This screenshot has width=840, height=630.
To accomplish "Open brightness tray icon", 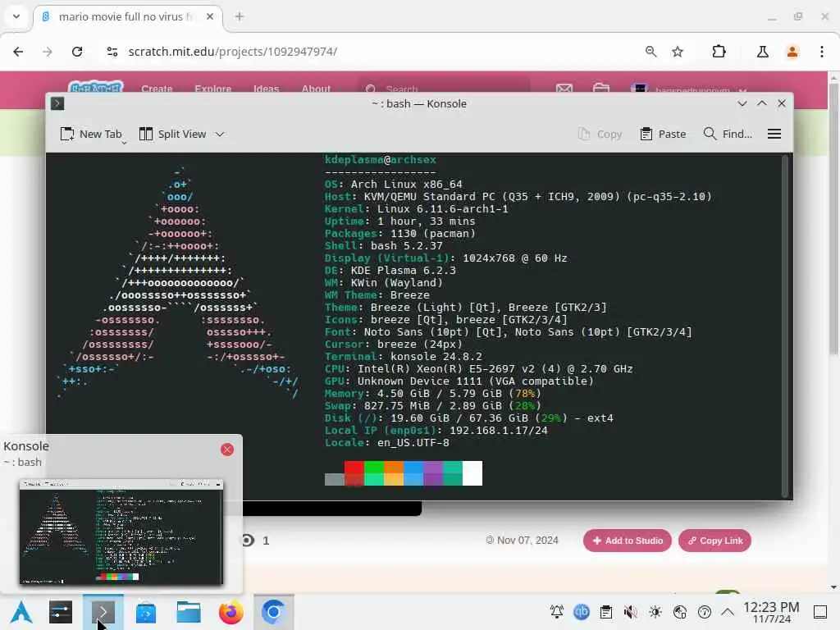I will [x=655, y=612].
